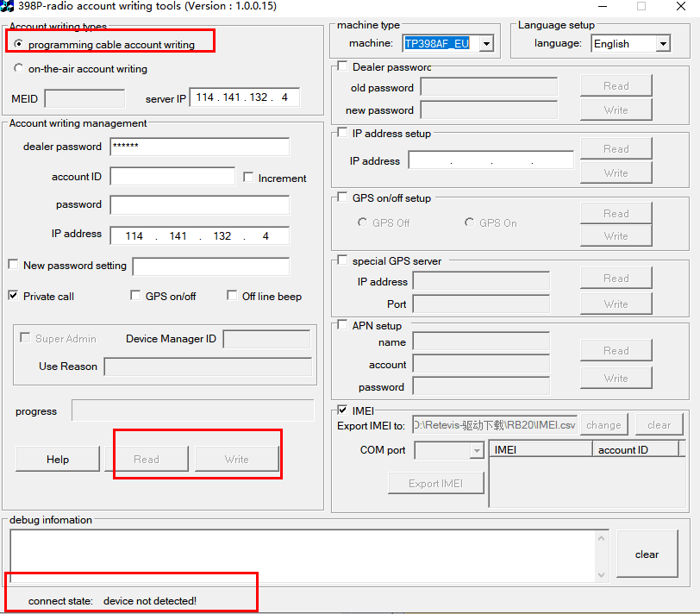Screen dimensions: 700x614
Task: Enable the GPS on/off checkbox
Action: coord(135,296)
